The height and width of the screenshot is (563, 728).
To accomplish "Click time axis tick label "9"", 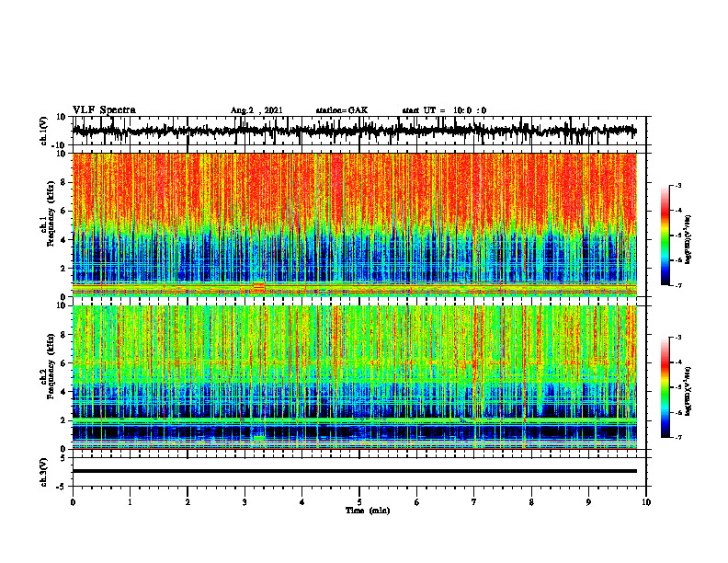I will (588, 502).
